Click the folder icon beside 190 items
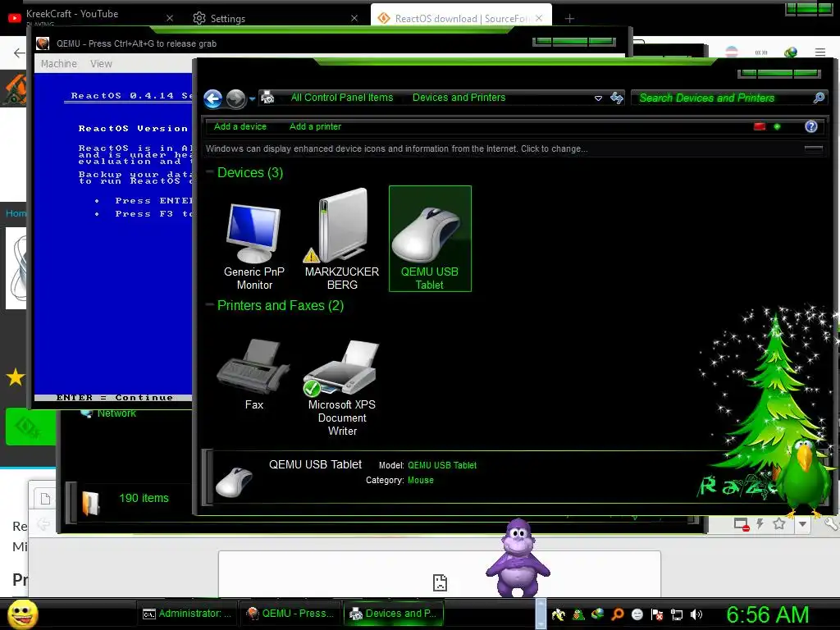 pos(90,503)
